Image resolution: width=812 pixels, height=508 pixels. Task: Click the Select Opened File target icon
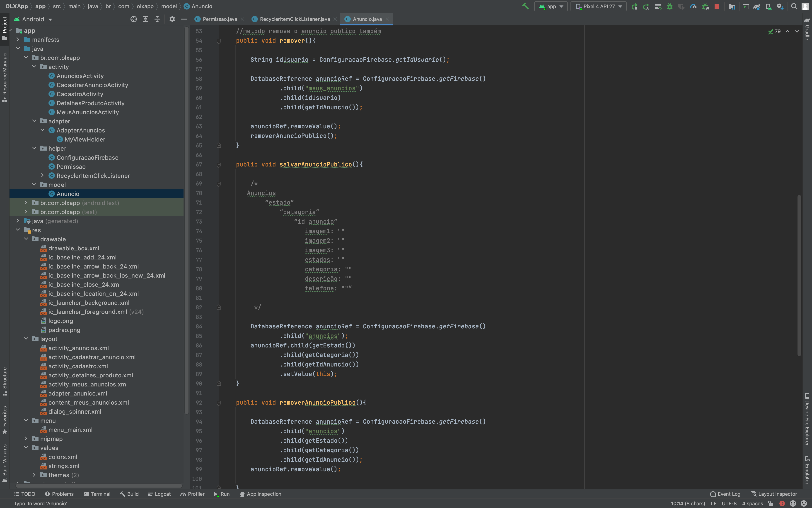133,19
